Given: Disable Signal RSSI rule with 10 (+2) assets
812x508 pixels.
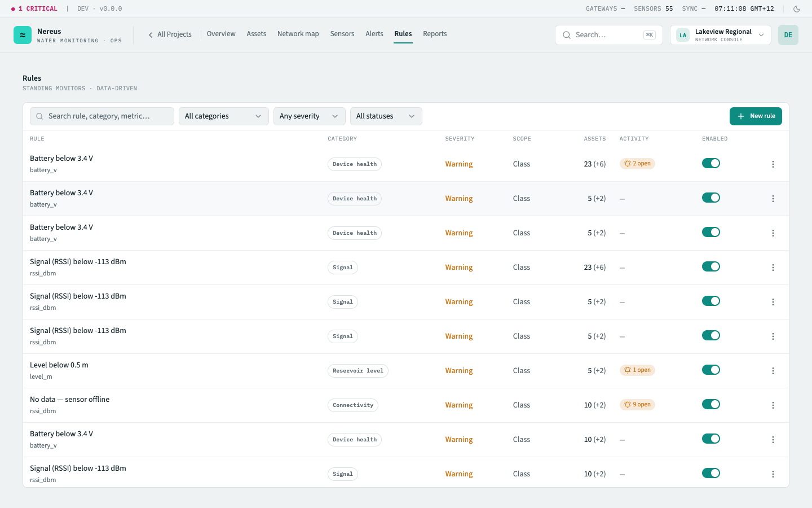Looking at the screenshot, I should tap(711, 473).
